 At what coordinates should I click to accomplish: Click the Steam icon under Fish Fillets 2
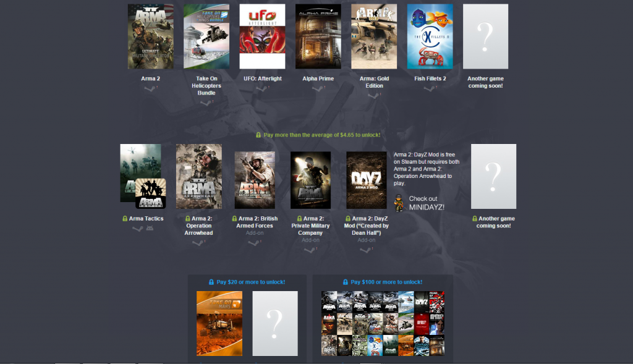click(429, 88)
